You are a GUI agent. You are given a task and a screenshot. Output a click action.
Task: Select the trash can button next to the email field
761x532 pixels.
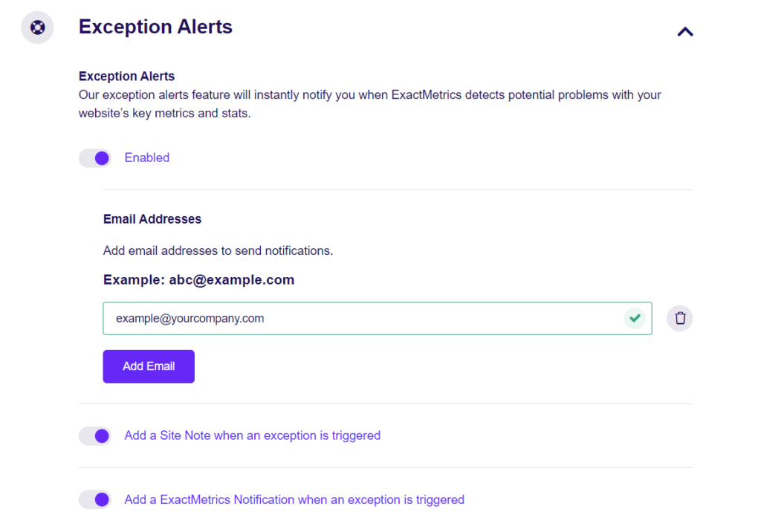[x=679, y=318]
